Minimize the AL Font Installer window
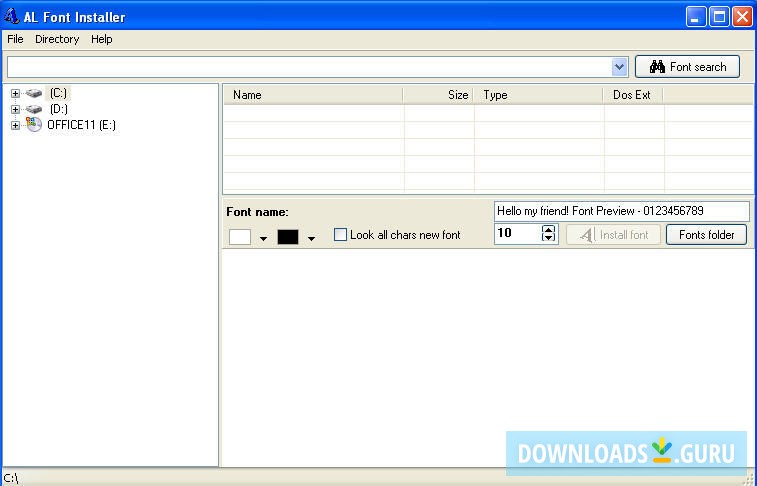This screenshot has width=757, height=486. pyautogui.click(x=696, y=17)
